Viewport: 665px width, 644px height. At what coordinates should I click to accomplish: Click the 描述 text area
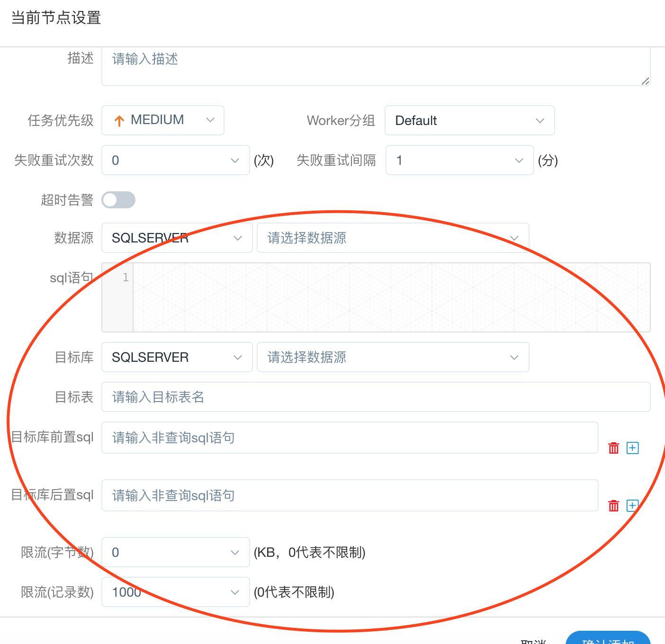click(x=376, y=66)
